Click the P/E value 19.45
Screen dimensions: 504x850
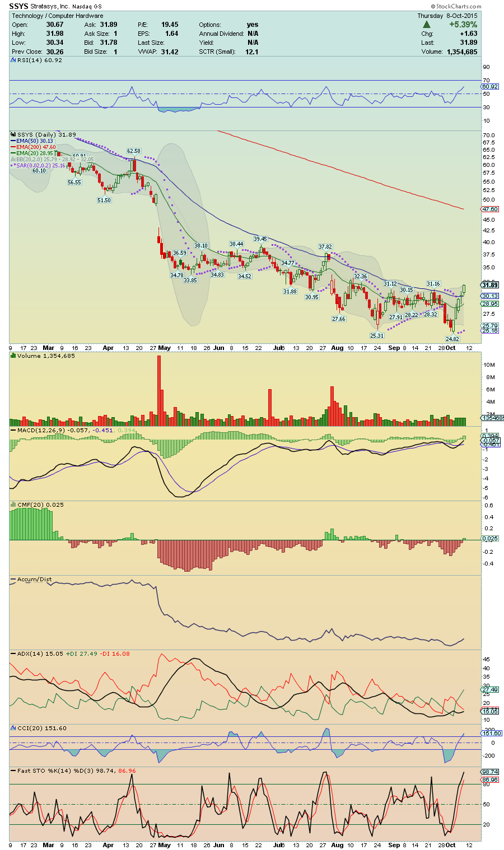[x=170, y=25]
